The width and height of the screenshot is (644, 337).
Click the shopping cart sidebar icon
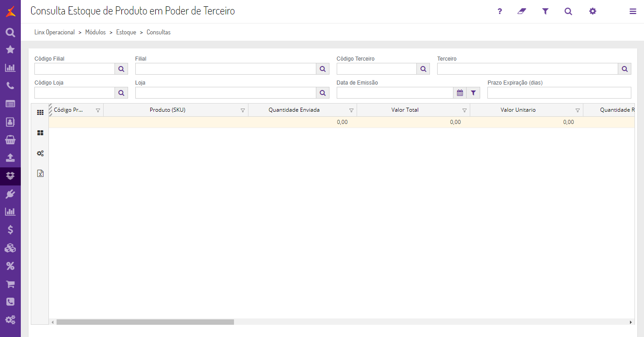(10, 284)
